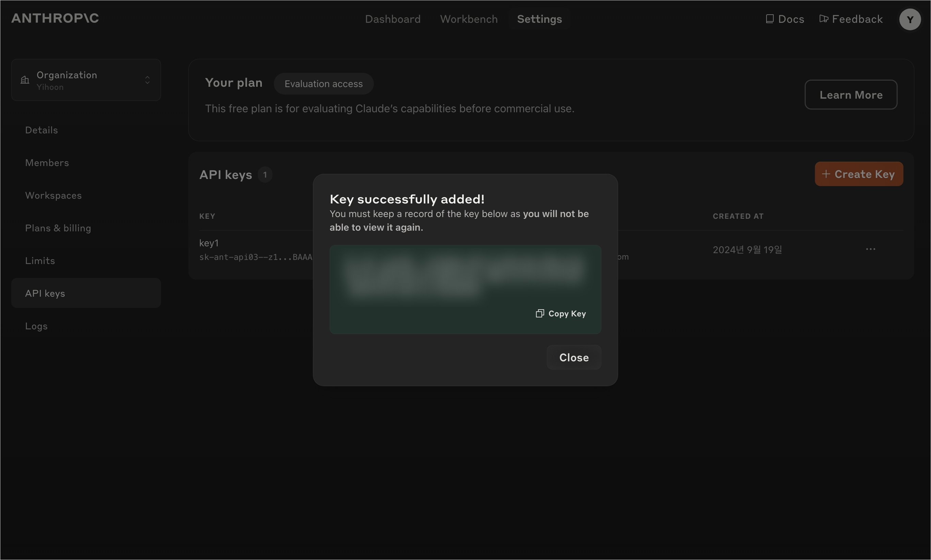Switch to the Workbench tab
931x560 pixels.
(x=469, y=19)
